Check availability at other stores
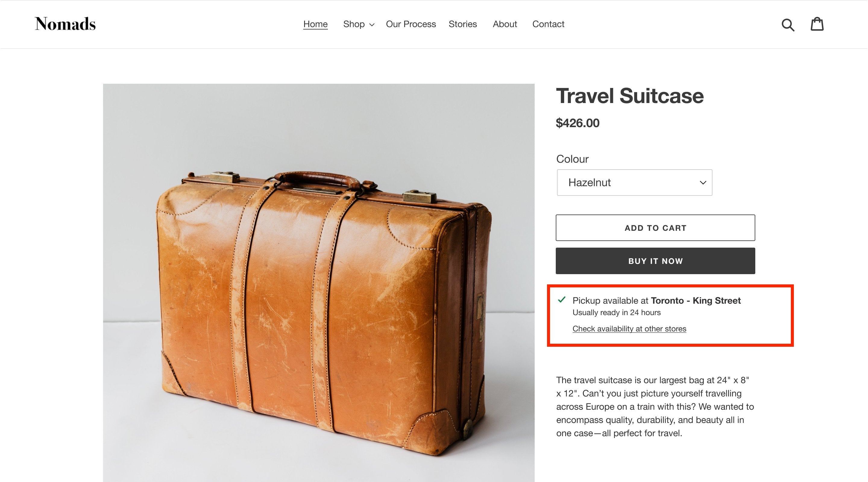 pyautogui.click(x=629, y=329)
